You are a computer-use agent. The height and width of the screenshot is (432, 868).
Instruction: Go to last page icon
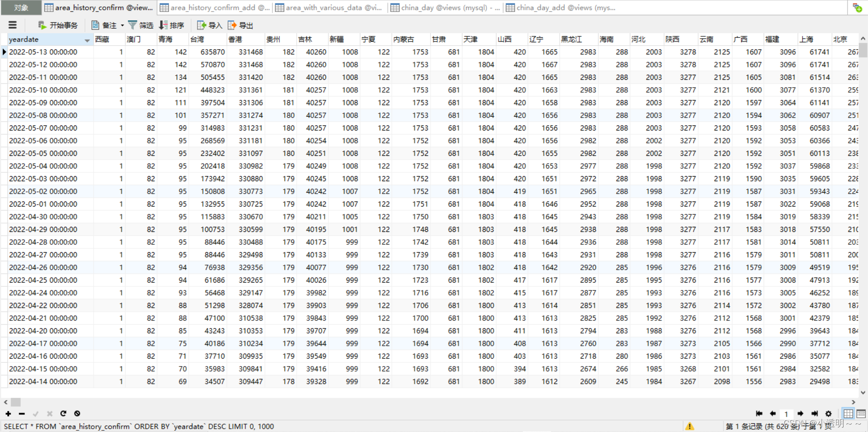[814, 414]
